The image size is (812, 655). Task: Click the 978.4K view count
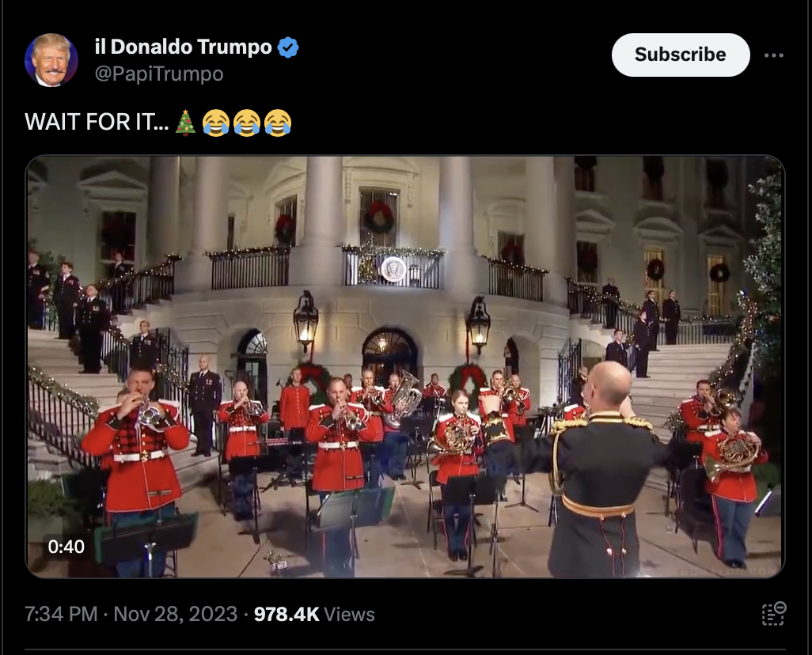coord(286,614)
